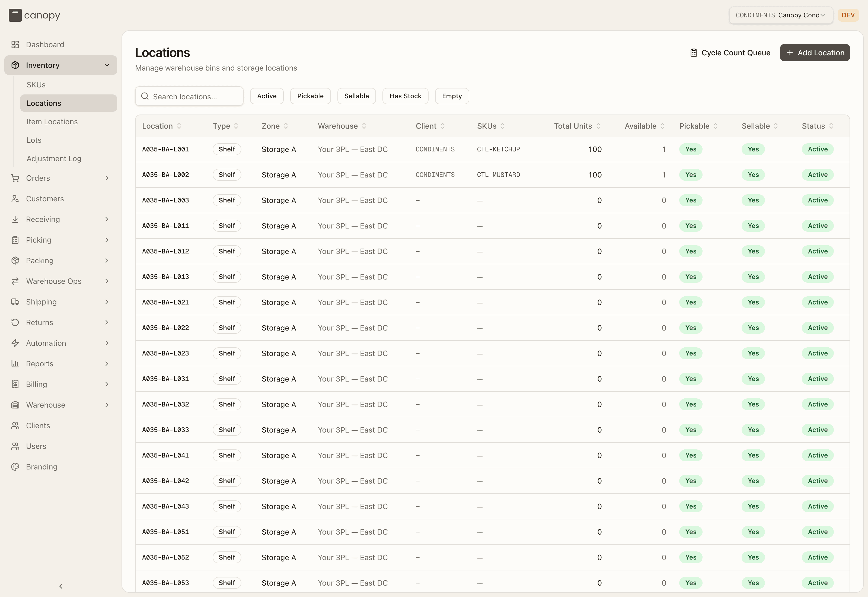Focus the Search locations input field

tap(189, 97)
